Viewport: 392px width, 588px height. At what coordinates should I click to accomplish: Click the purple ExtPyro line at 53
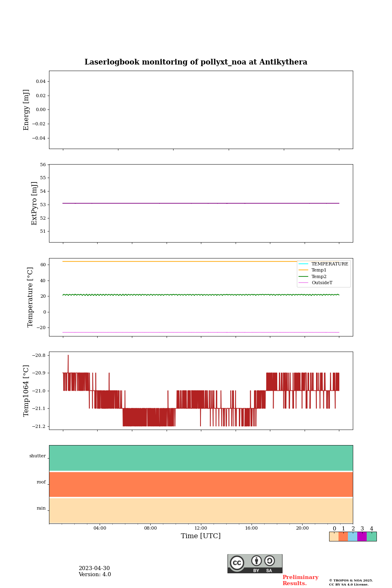[201, 203]
